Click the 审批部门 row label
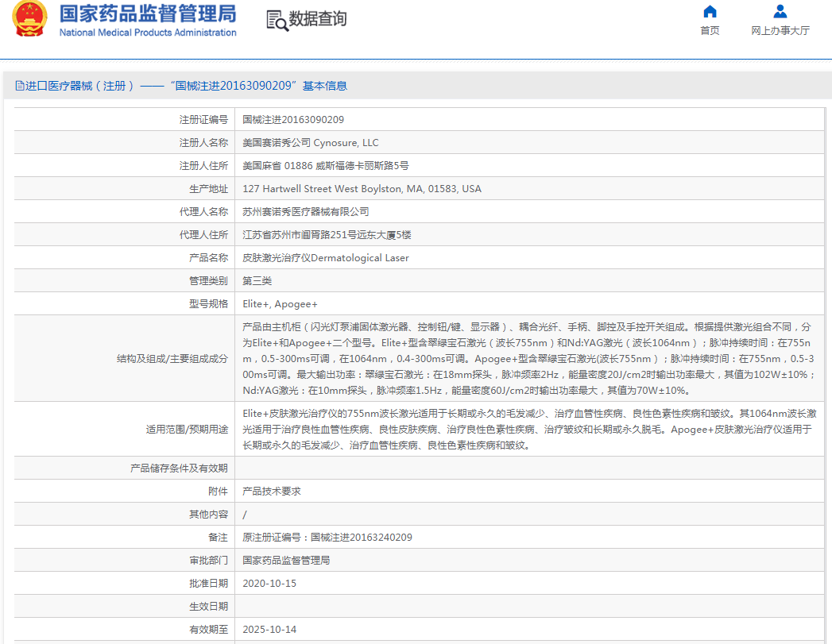This screenshot has height=644, width=832. click(x=208, y=561)
